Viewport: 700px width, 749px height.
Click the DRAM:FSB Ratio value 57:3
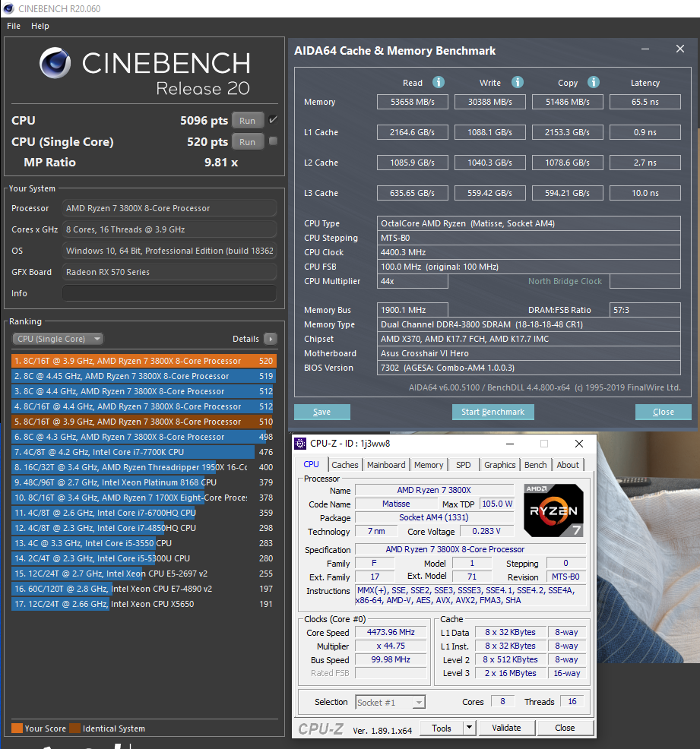click(x=645, y=310)
